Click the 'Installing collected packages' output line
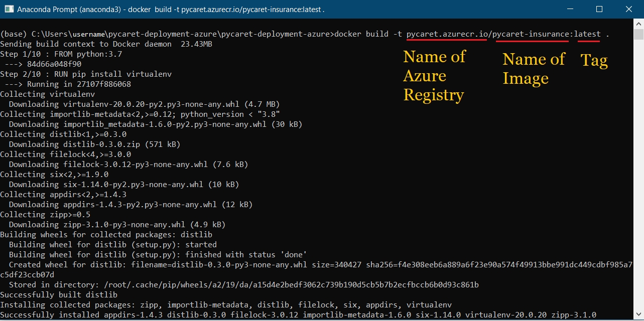644x321 pixels. click(226, 305)
